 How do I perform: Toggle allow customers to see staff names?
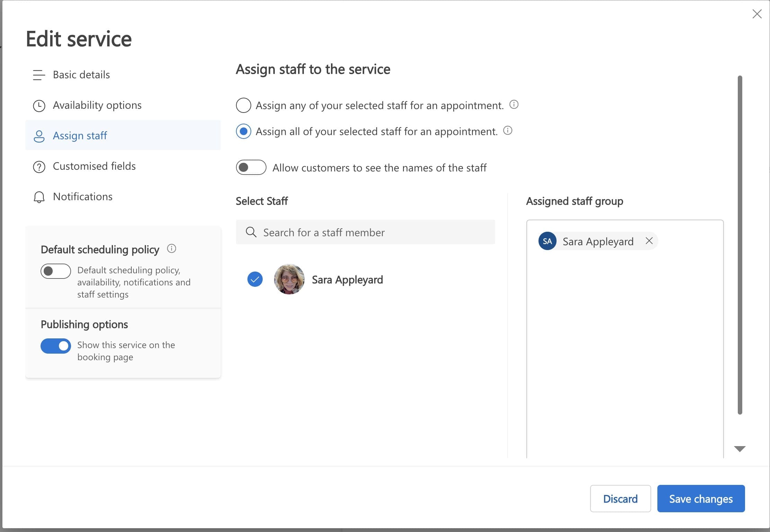(x=251, y=168)
